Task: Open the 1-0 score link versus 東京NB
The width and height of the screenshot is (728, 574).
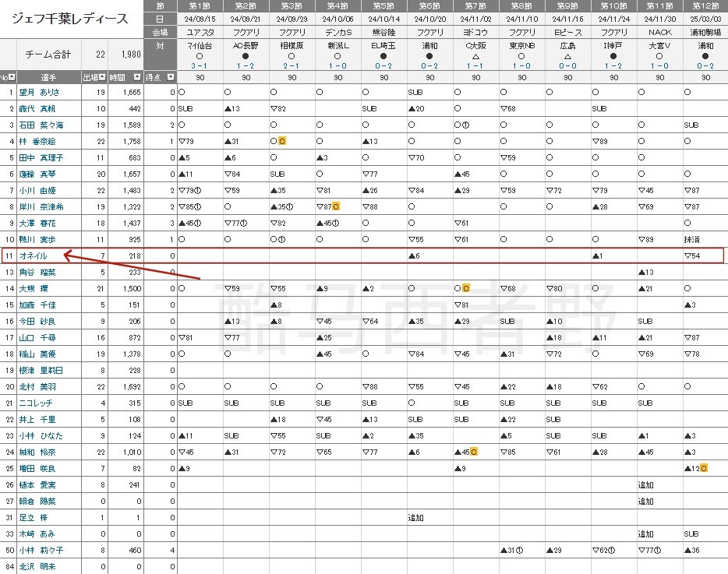Action: tap(521, 66)
